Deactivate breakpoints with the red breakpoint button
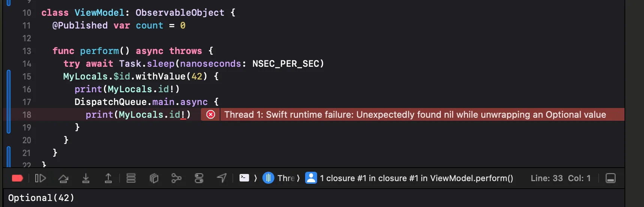 click(17, 178)
